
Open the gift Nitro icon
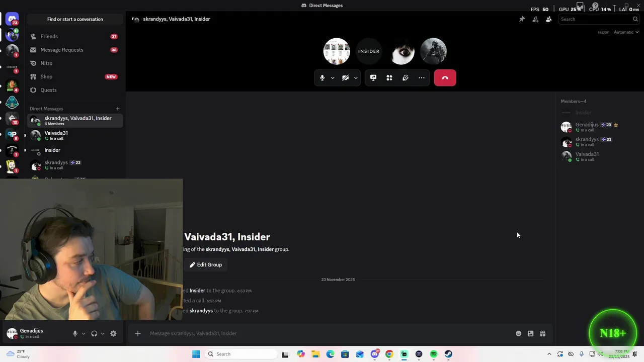click(543, 333)
